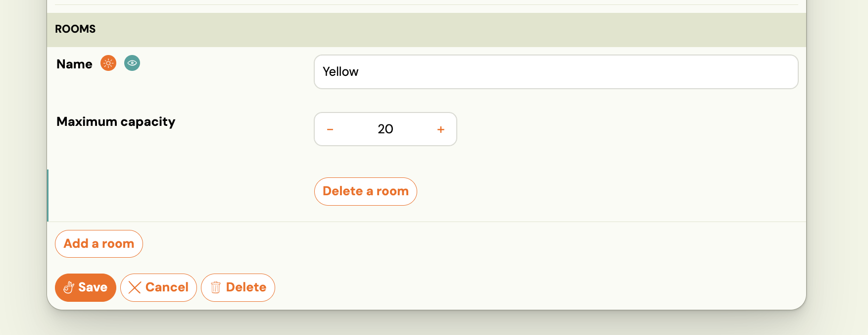Open the eye preview control next to Name
Viewport: 868px width, 335px height.
click(132, 63)
